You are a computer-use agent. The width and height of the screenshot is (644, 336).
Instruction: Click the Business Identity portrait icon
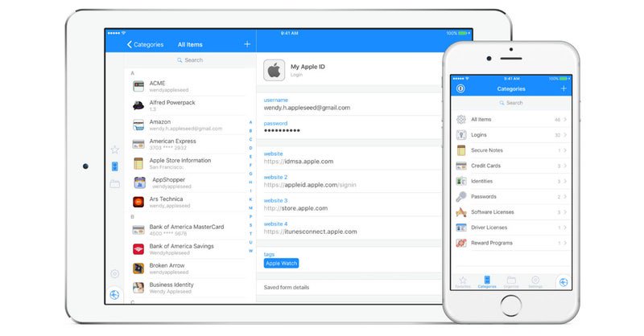tap(138, 288)
